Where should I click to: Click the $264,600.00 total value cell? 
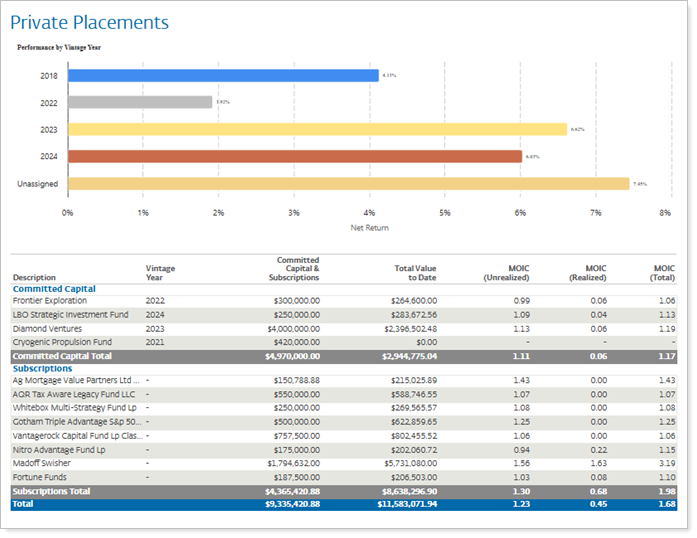pyautogui.click(x=414, y=301)
